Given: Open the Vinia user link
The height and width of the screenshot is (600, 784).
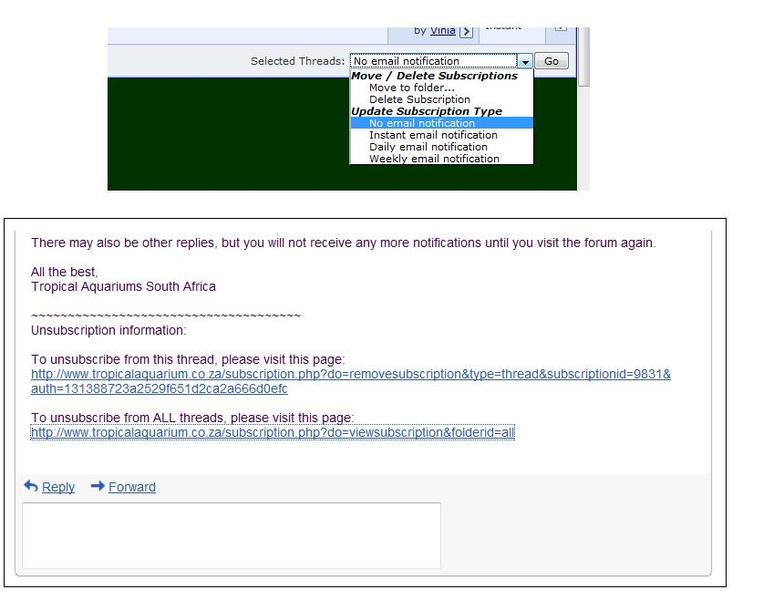Looking at the screenshot, I should [442, 30].
